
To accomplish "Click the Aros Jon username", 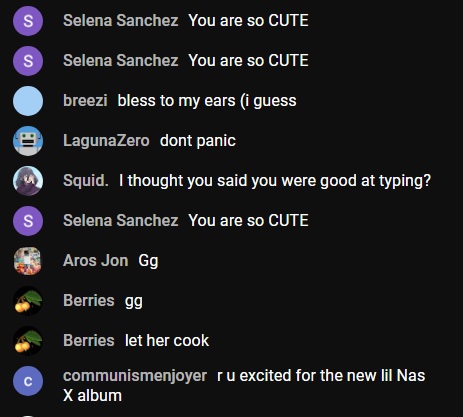I will click(96, 260).
